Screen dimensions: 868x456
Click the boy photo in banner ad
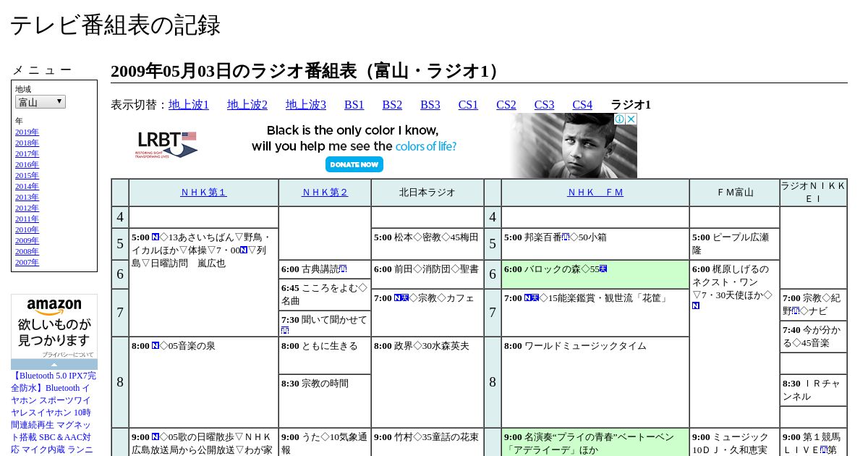pyautogui.click(x=574, y=145)
